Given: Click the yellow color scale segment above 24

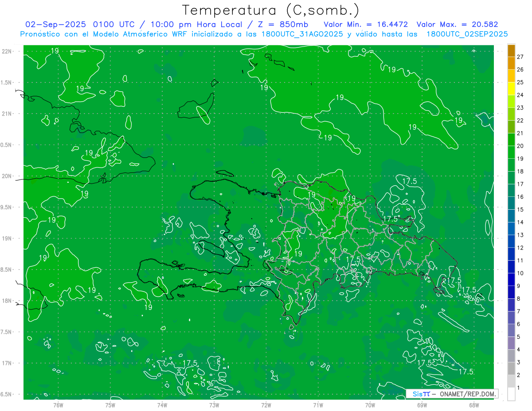Looking at the screenshot, I should pyautogui.click(x=512, y=89).
